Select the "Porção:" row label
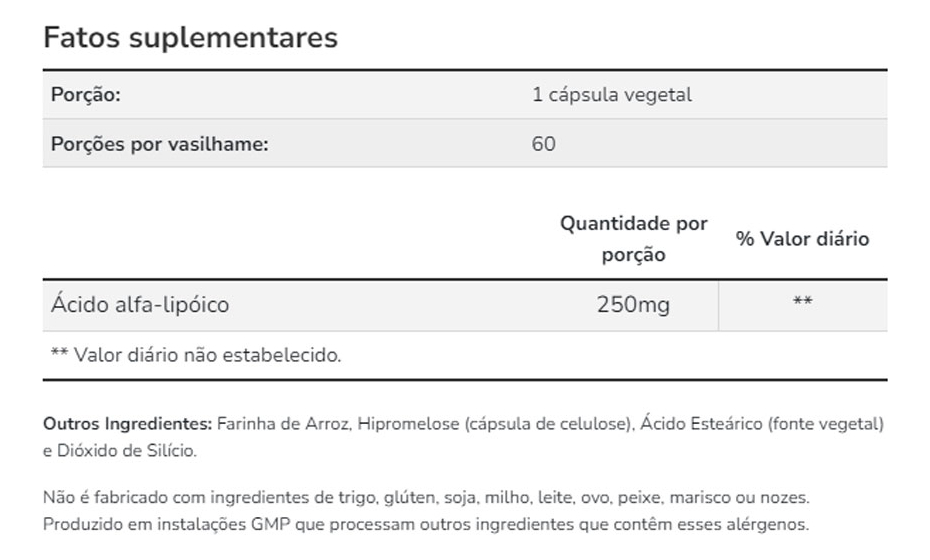This screenshot has width=930, height=560. pyautogui.click(x=86, y=95)
